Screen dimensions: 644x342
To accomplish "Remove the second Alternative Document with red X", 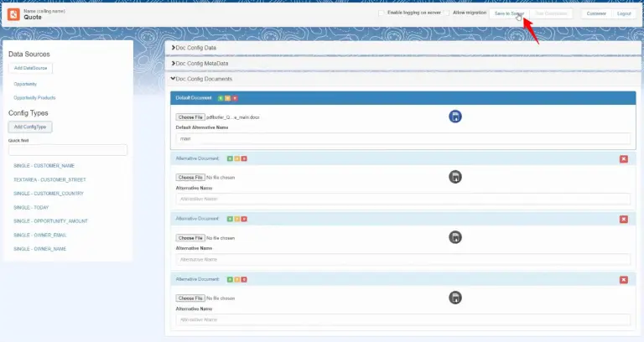I will pos(624,220).
